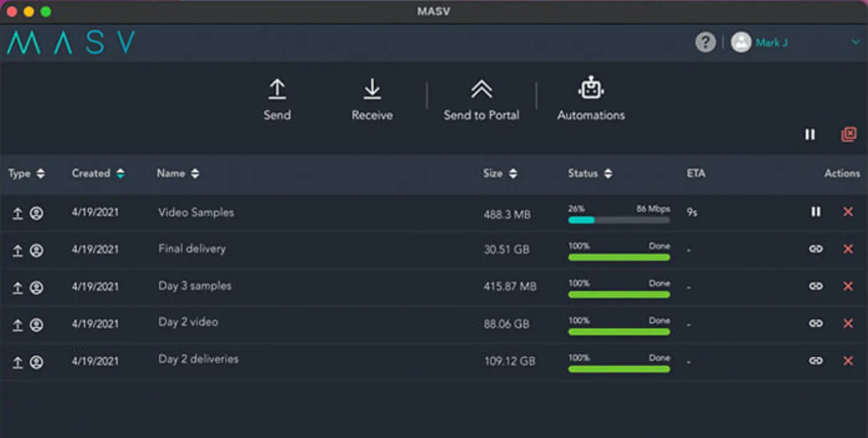Select the Day 3 samples transfer name
This screenshot has height=438, width=868.
point(194,286)
